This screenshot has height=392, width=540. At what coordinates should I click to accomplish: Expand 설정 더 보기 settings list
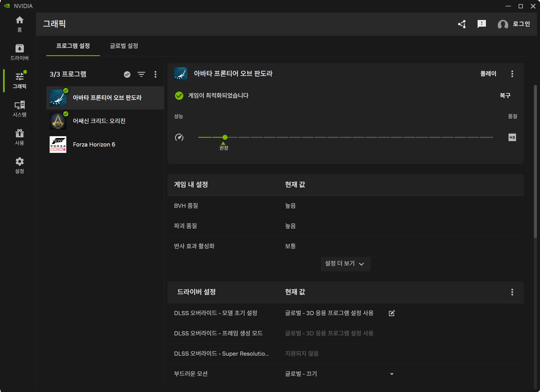pos(345,264)
